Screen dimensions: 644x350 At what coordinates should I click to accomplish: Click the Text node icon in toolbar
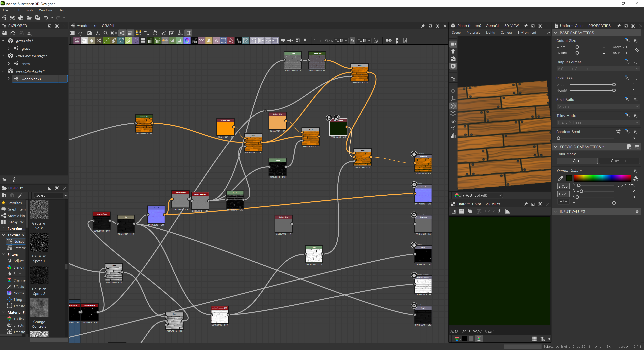tap(216, 41)
